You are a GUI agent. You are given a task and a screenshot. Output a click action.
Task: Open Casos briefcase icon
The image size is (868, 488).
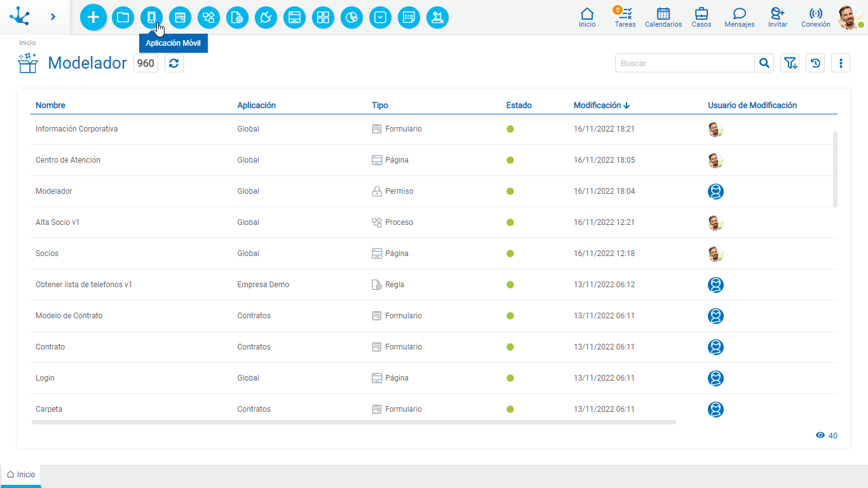click(702, 17)
